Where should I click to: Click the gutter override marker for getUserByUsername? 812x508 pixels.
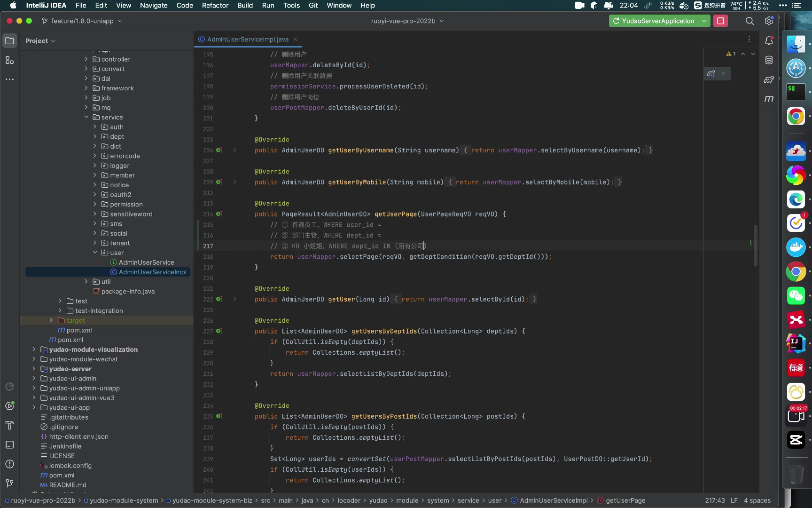(219, 150)
